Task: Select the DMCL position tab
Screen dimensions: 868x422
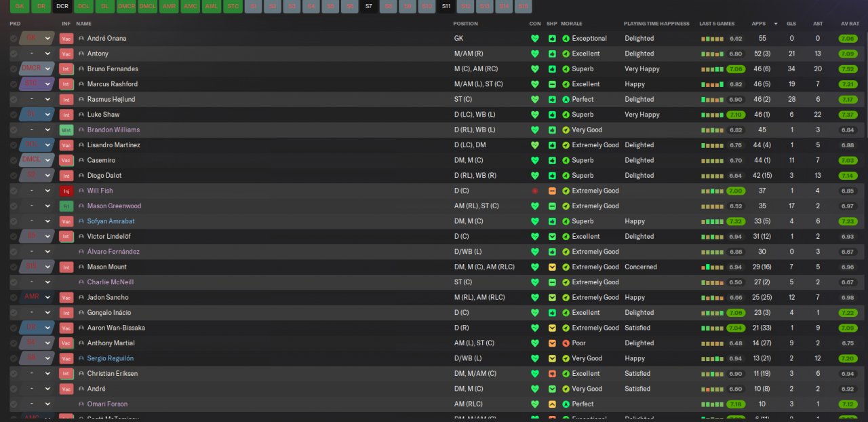Action: tap(147, 6)
